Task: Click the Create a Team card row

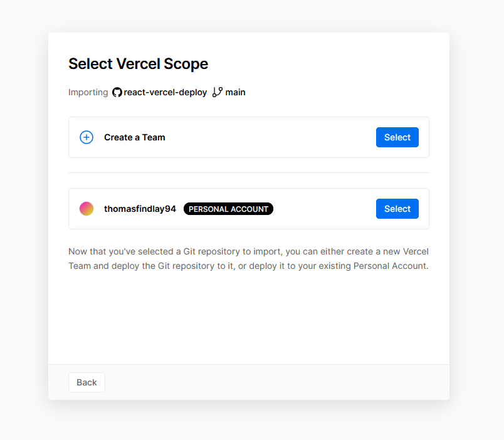Action: coord(249,137)
